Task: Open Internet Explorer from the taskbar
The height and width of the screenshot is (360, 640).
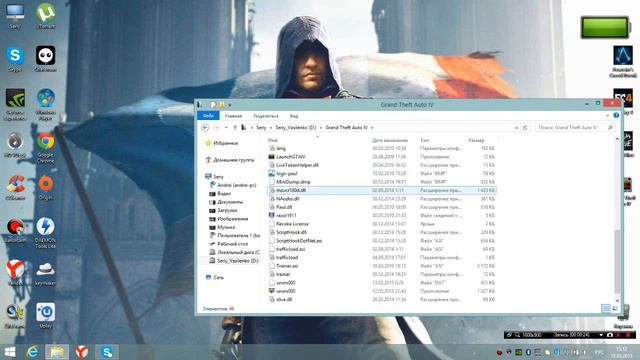Action: tap(32, 352)
